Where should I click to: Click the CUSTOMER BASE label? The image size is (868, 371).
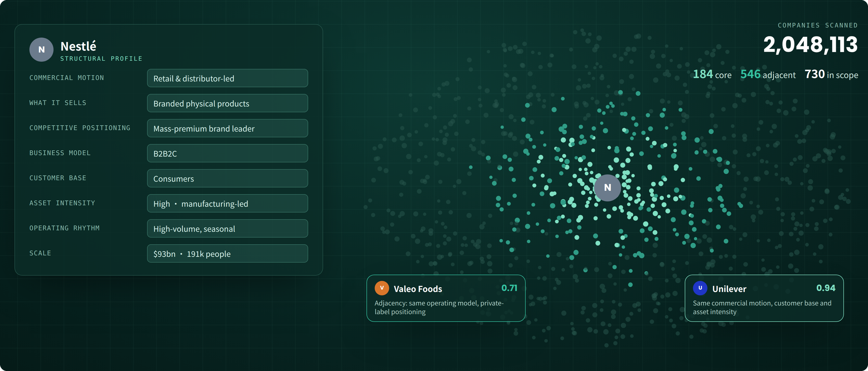click(58, 178)
